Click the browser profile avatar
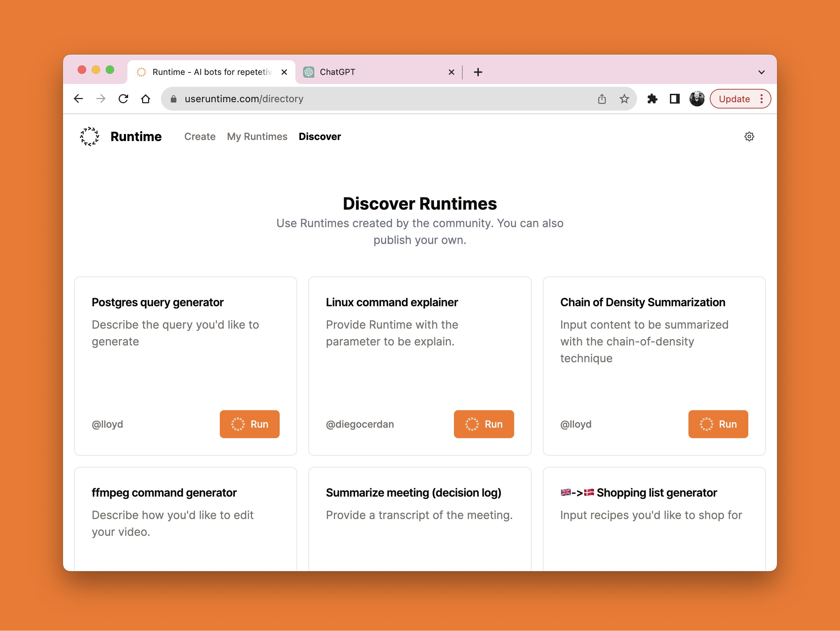Viewport: 840px width, 631px height. (697, 99)
